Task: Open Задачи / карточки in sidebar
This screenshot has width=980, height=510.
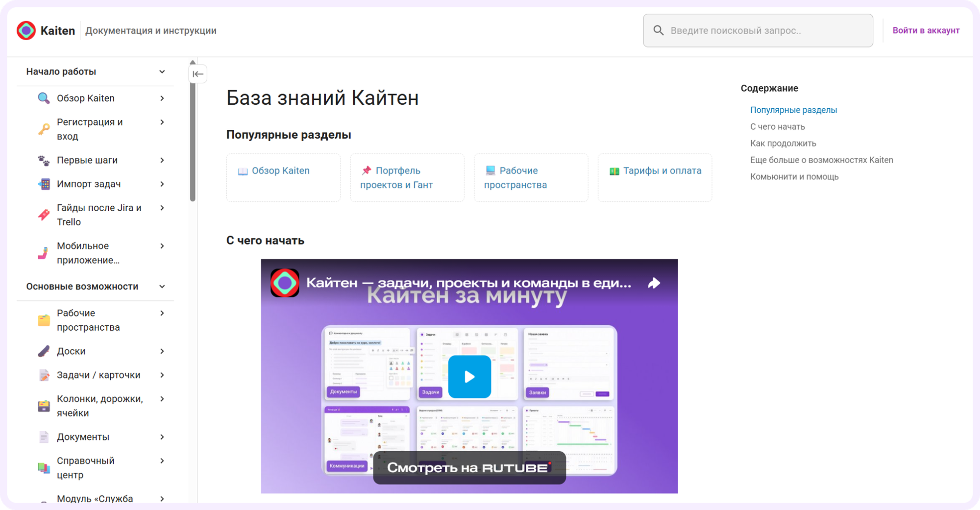Action: pos(98,375)
